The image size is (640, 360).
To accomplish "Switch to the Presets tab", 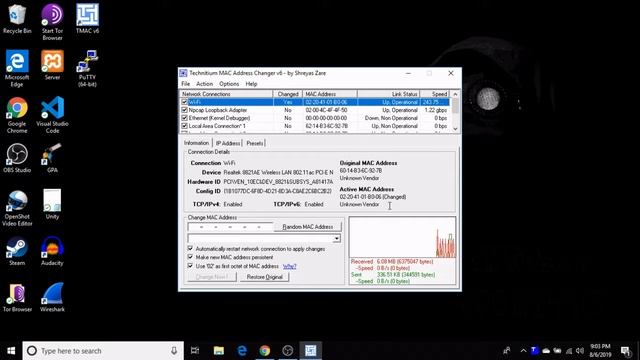I will coord(255,143).
